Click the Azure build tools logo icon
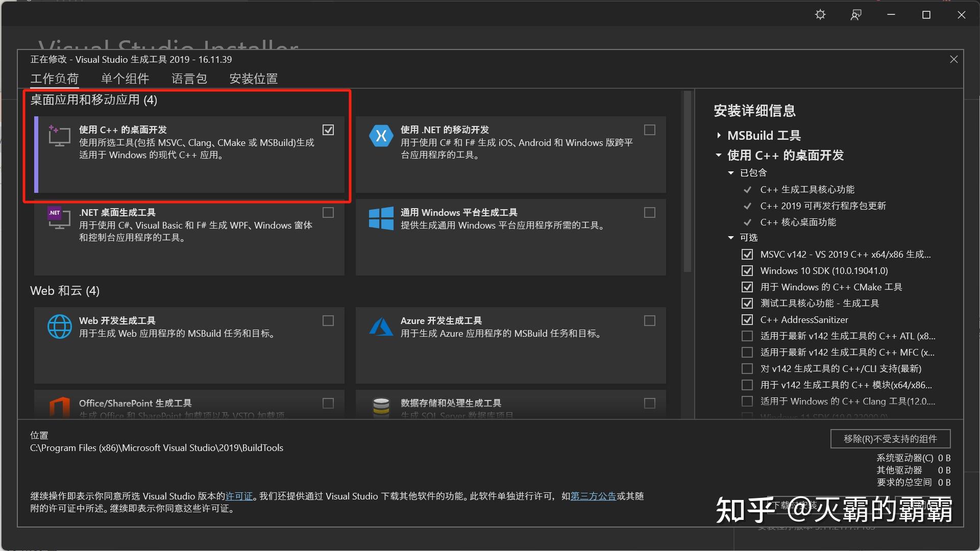 (x=381, y=327)
